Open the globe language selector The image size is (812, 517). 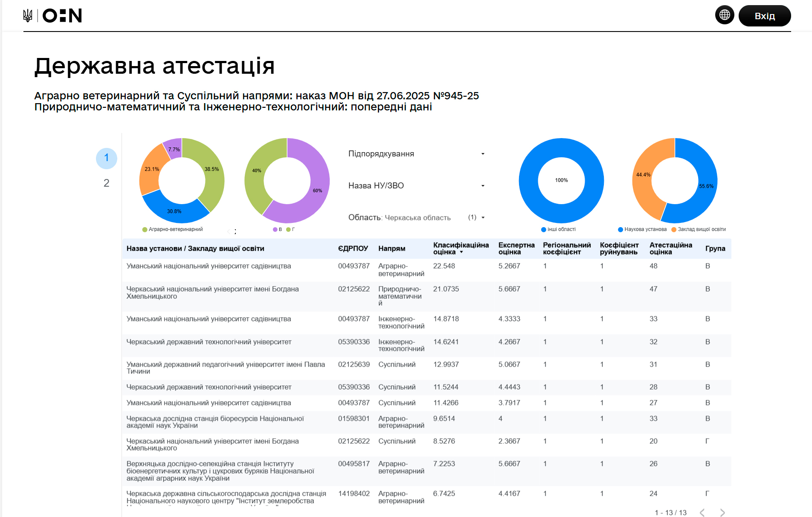tap(724, 15)
